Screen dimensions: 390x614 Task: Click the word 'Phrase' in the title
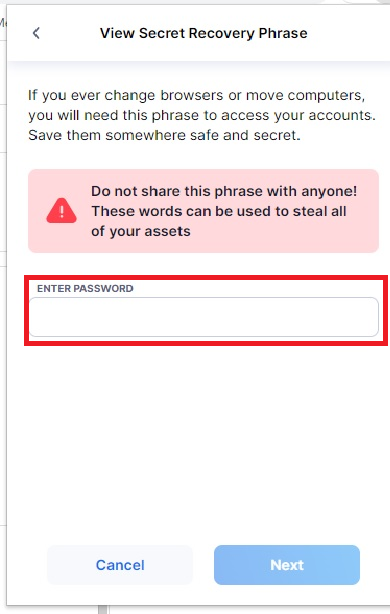point(283,33)
